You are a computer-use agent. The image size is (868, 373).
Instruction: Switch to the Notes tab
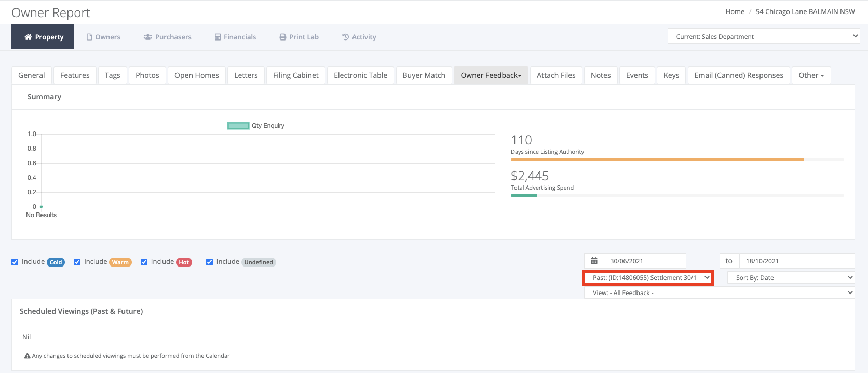tap(601, 75)
